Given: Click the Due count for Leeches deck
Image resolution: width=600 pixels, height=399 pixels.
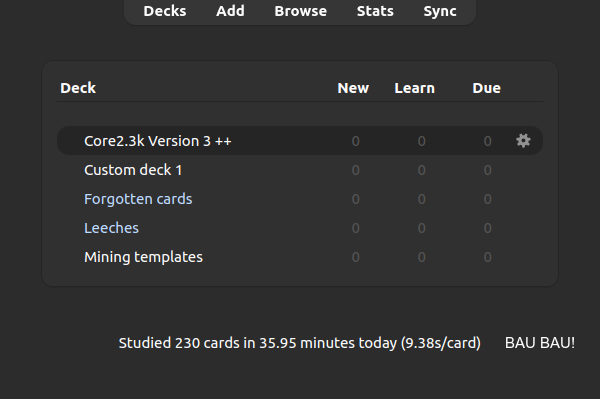Looking at the screenshot, I should click(488, 228).
